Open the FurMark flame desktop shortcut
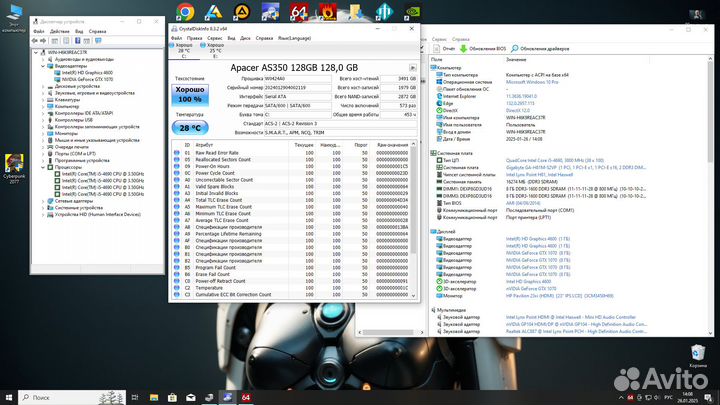 tap(327, 11)
